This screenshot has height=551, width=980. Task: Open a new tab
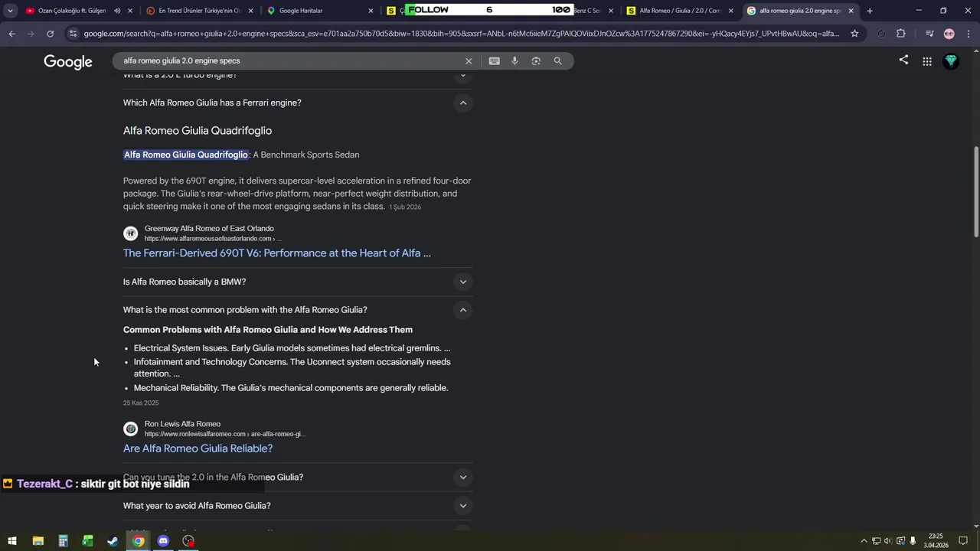tap(870, 11)
